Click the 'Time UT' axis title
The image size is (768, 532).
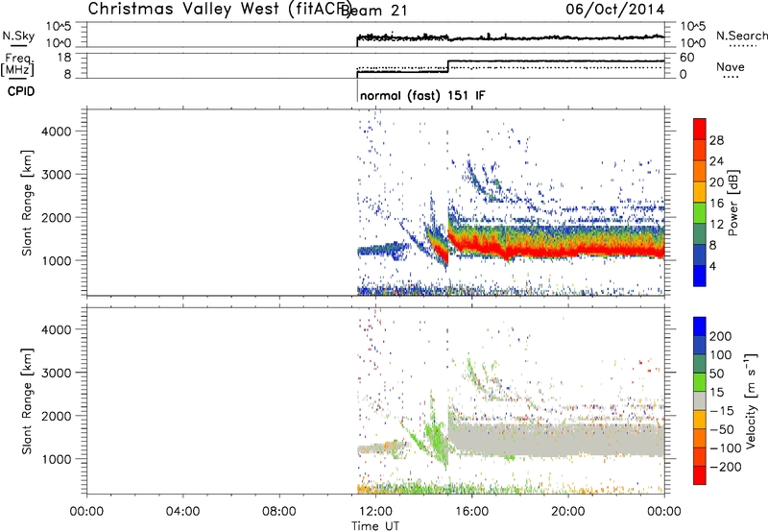tap(375, 526)
